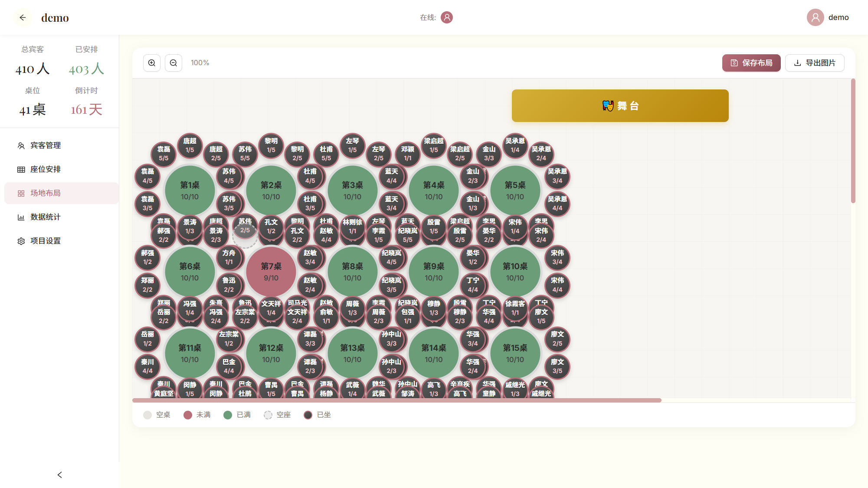Select table 第11桌

click(x=190, y=353)
